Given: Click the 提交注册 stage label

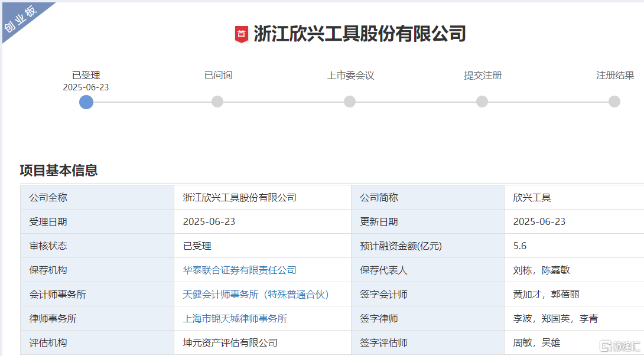Looking at the screenshot, I should tap(483, 76).
